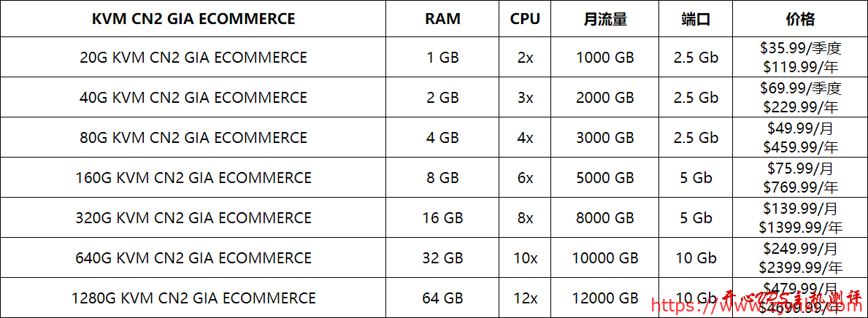Image resolution: width=868 pixels, height=318 pixels.
Task: Click the $229.99/年 price
Action: (x=800, y=106)
